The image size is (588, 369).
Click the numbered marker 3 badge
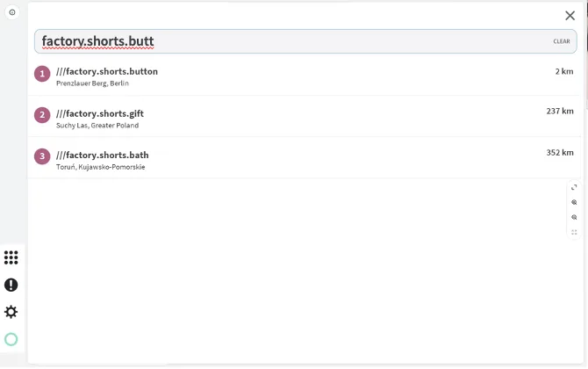click(x=42, y=156)
